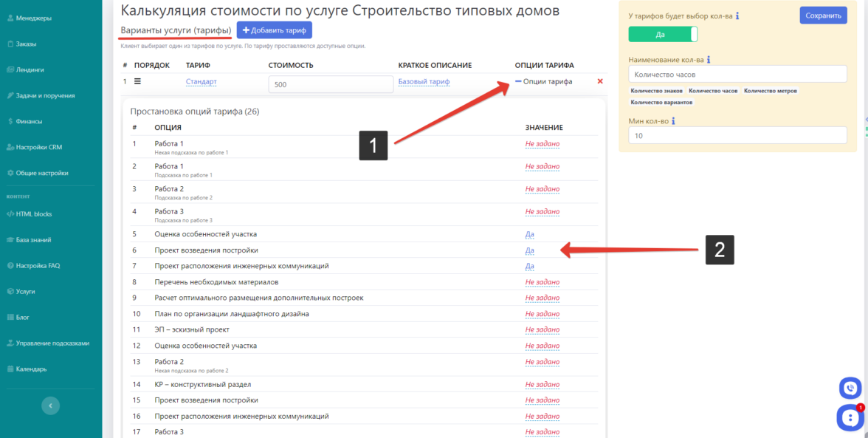Toggle Да value for Оценка особенностей участка

[529, 234]
